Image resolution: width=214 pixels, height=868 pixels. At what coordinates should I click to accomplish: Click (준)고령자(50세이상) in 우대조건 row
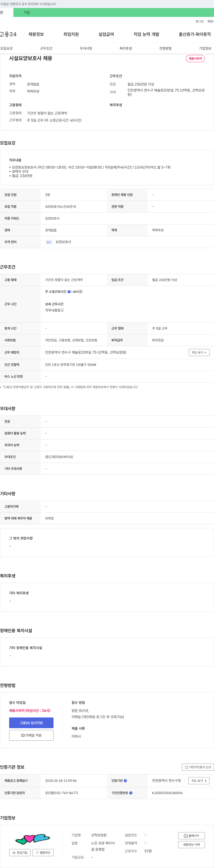click(x=59, y=457)
